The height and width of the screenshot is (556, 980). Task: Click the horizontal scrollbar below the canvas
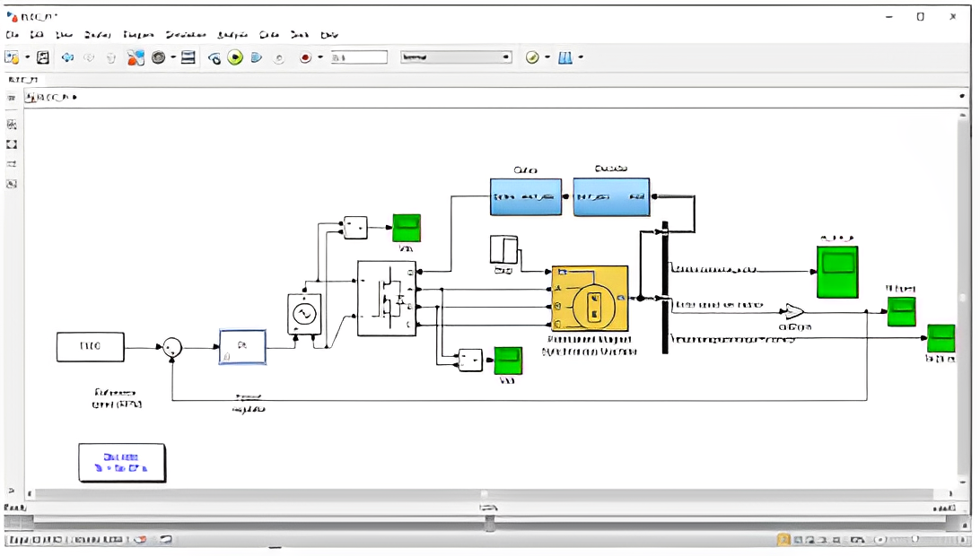(485, 494)
